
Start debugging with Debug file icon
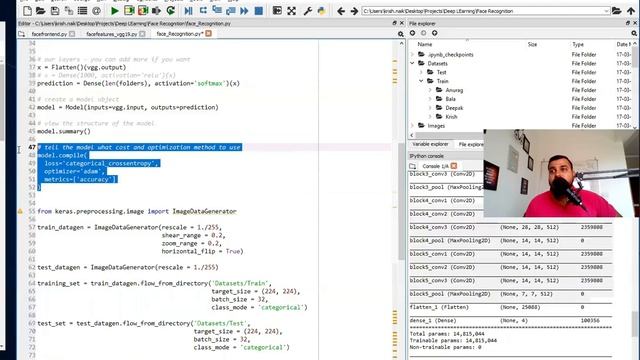(x=188, y=11)
